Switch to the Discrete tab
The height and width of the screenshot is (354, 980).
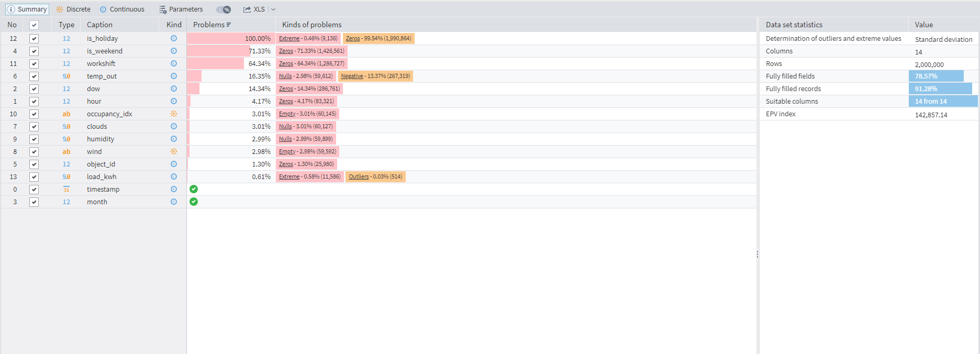coord(73,9)
